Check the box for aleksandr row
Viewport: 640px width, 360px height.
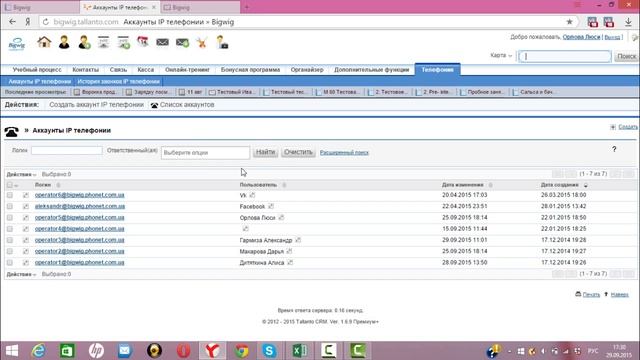pos(9,207)
